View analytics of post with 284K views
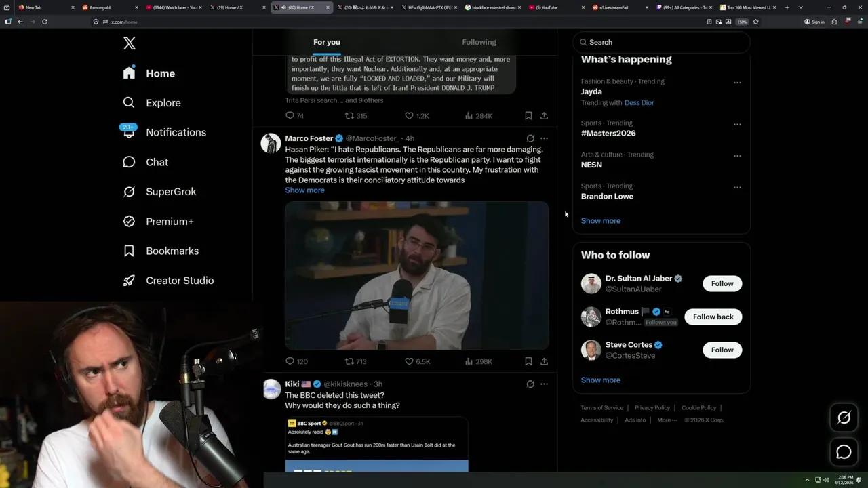The height and width of the screenshot is (488, 868). click(x=478, y=116)
